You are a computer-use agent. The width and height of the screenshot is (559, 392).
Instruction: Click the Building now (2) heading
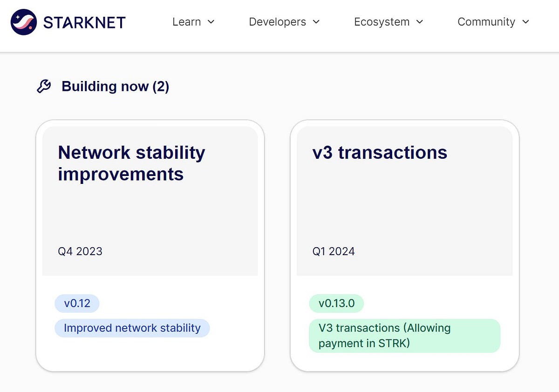115,86
